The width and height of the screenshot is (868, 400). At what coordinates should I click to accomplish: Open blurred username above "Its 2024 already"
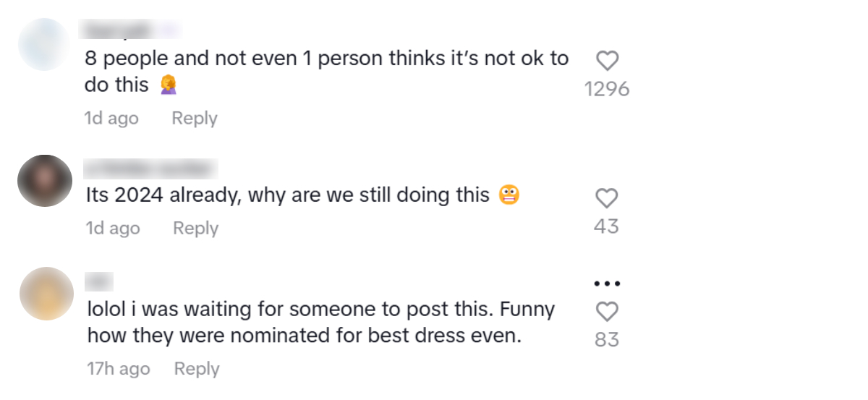(150, 169)
